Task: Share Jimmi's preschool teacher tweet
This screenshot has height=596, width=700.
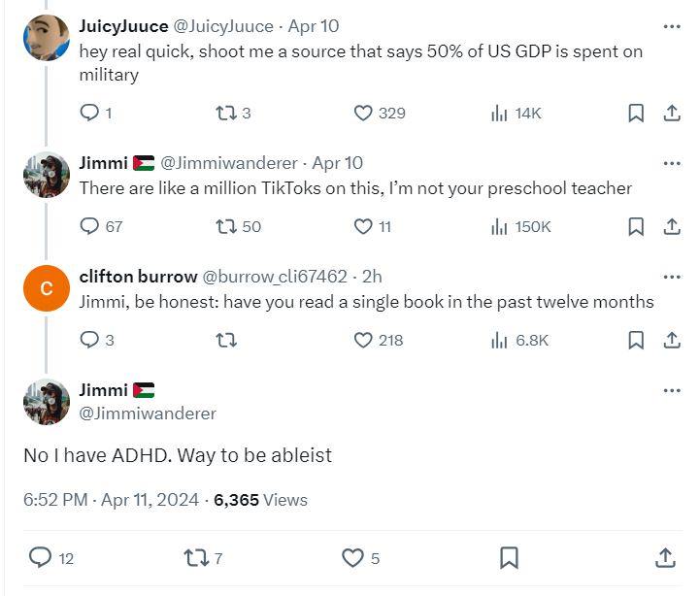Action: [x=672, y=226]
